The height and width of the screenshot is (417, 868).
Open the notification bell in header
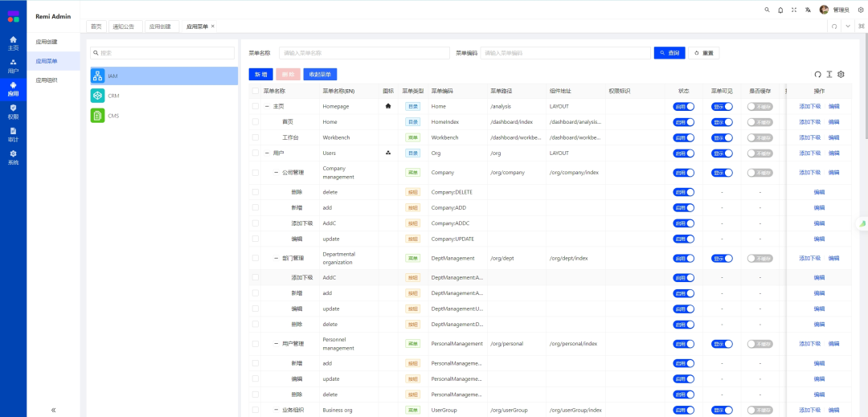coord(780,10)
